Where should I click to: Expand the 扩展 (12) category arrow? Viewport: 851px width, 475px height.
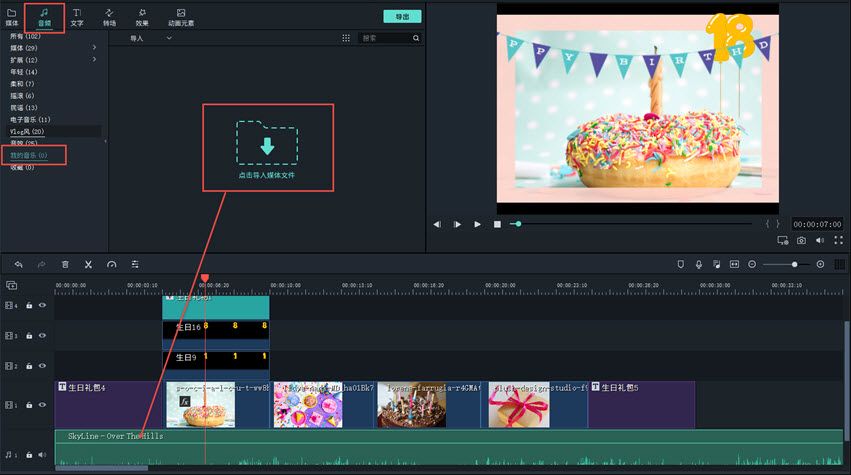tap(94, 60)
